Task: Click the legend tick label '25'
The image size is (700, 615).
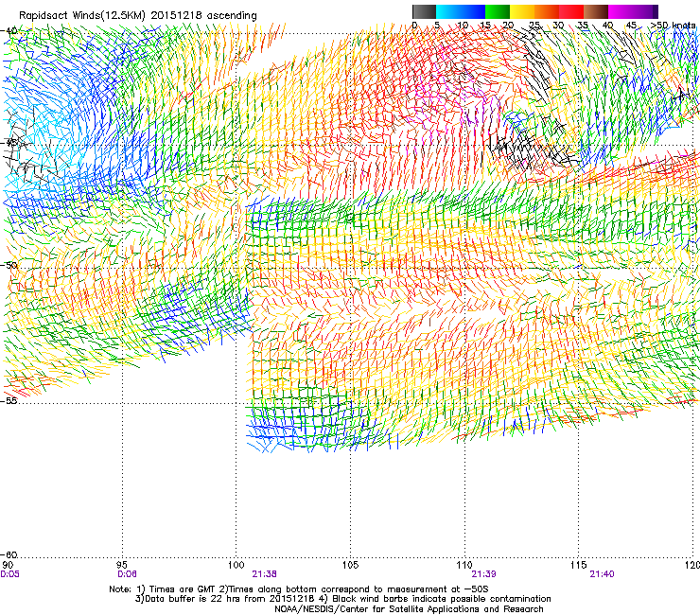Action: [534, 26]
